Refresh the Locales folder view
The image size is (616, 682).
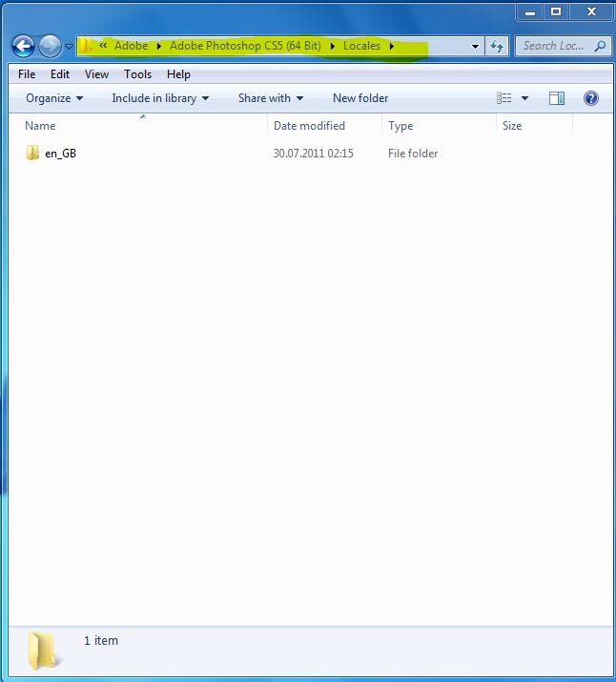(497, 46)
